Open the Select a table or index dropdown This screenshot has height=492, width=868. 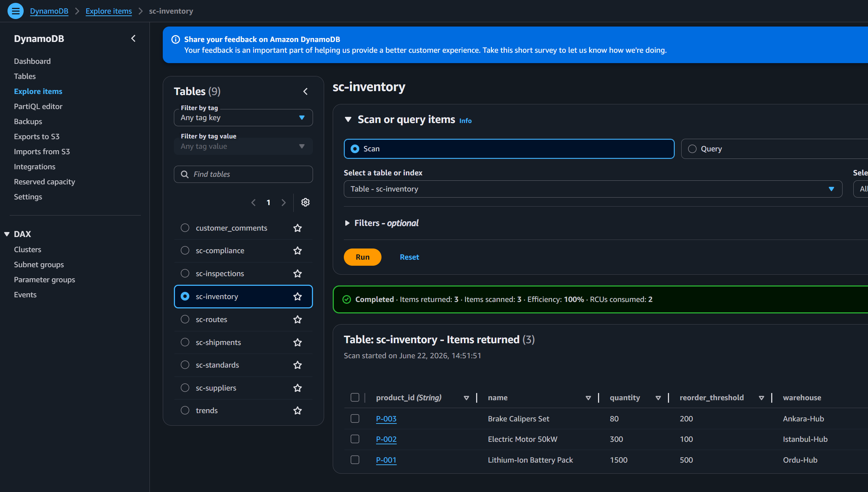tap(593, 189)
